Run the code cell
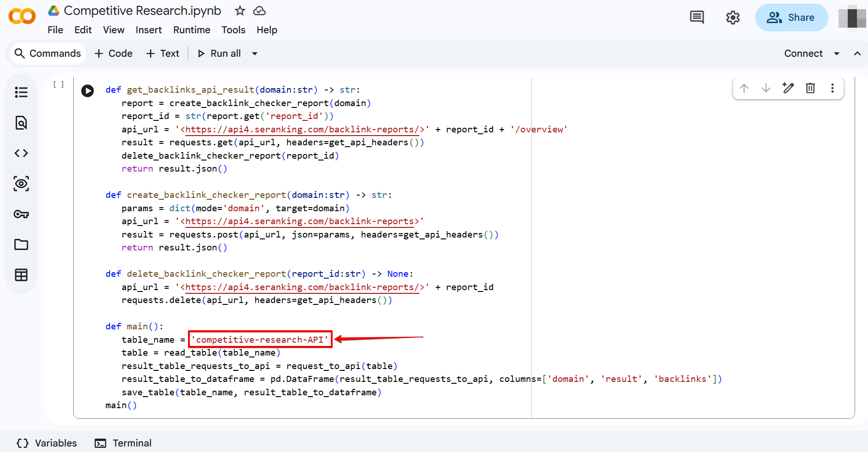 [x=88, y=90]
